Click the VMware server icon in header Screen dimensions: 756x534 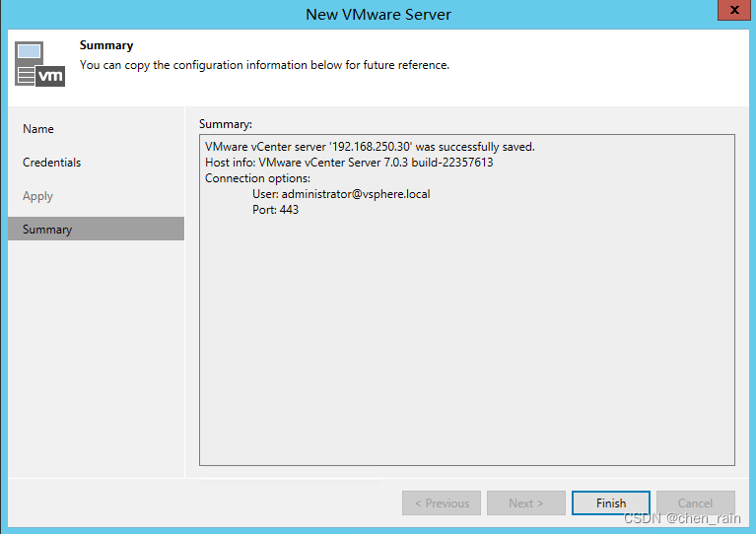pos(39,64)
